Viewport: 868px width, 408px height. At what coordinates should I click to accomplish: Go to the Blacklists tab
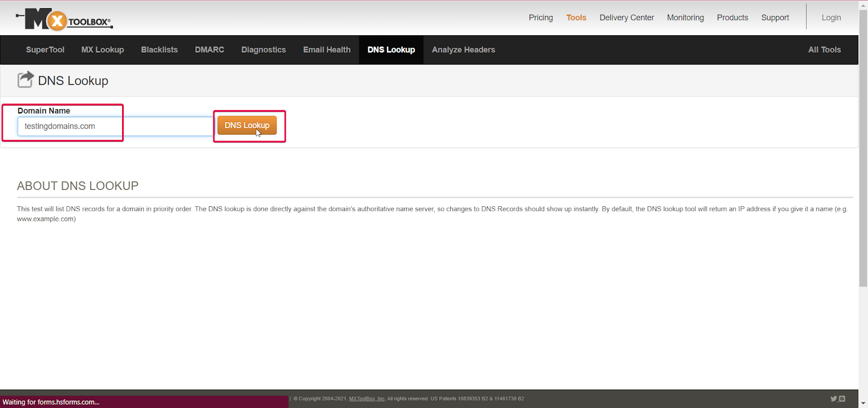click(159, 50)
